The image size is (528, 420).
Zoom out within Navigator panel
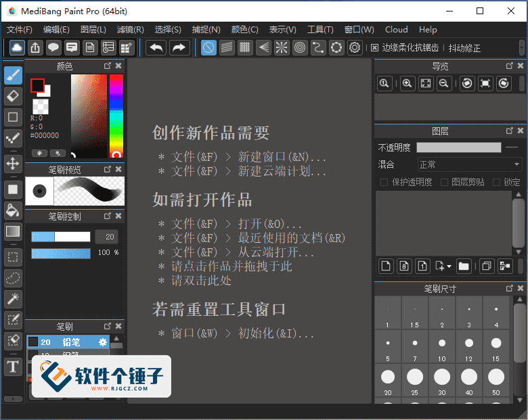click(444, 83)
